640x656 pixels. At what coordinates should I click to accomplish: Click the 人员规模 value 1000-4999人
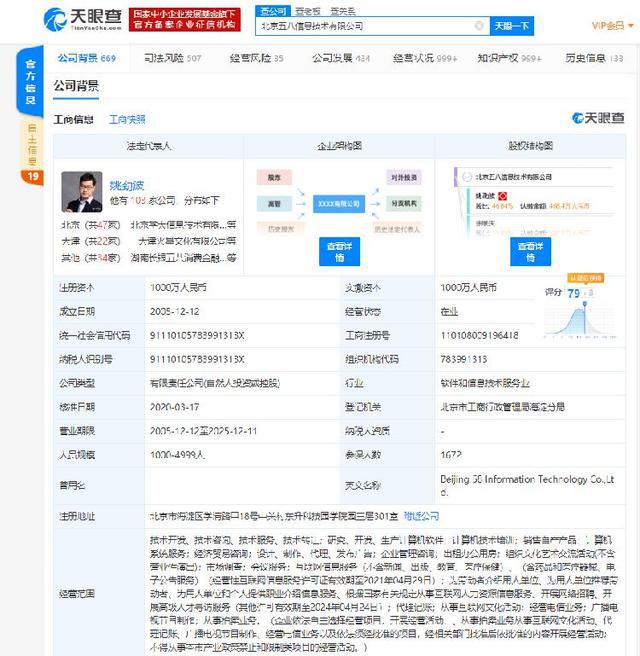click(x=177, y=455)
